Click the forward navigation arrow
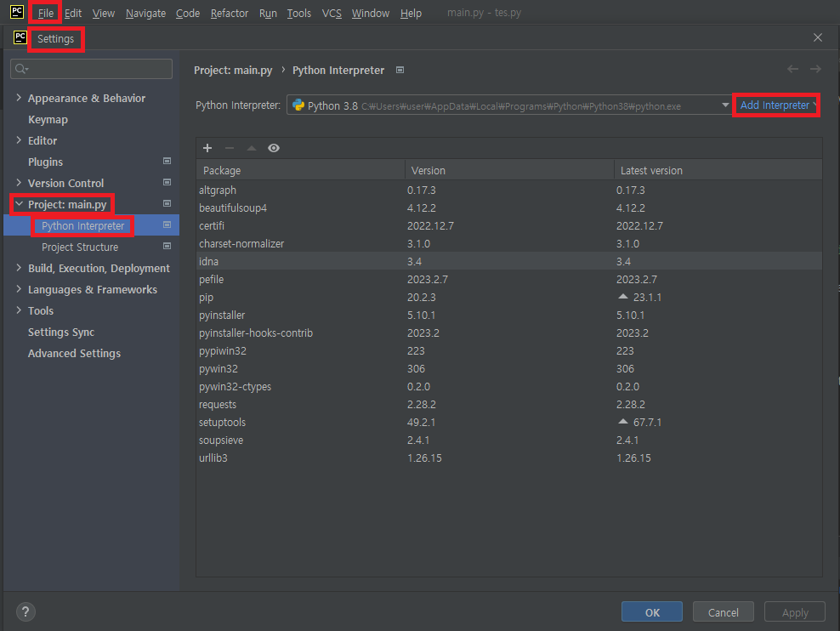 tap(815, 69)
